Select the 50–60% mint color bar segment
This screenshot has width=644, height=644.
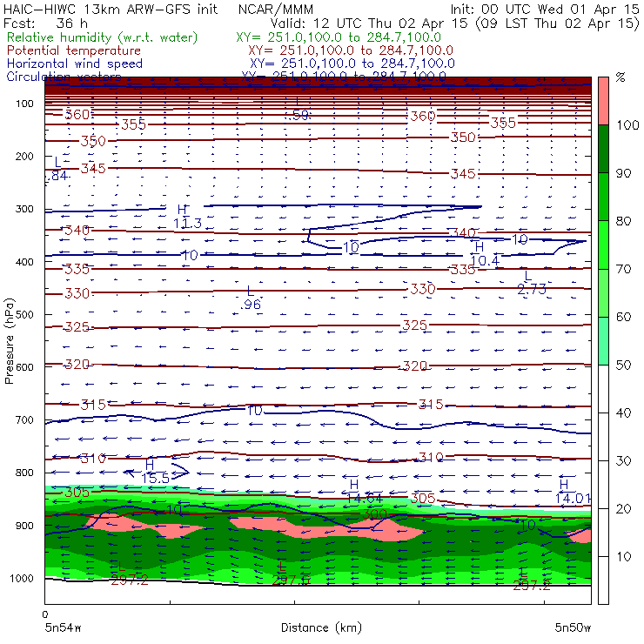(x=603, y=341)
